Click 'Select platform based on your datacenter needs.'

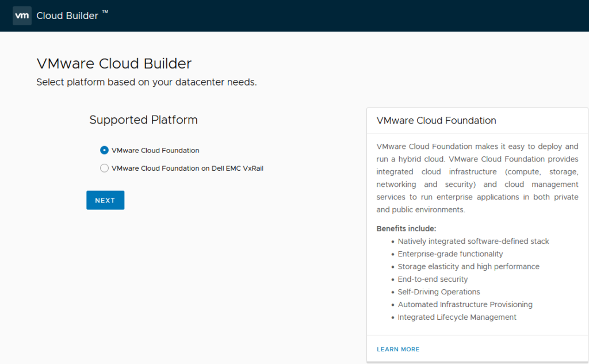point(147,82)
